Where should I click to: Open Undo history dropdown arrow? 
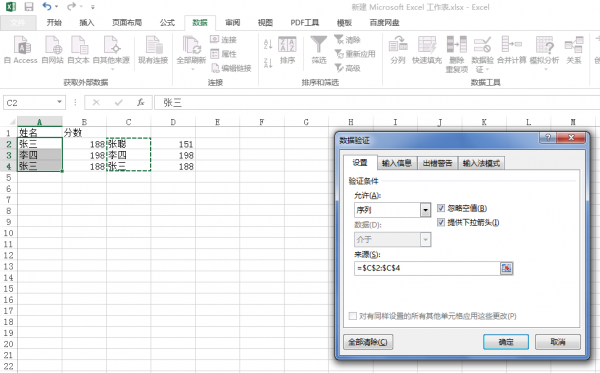pos(57,7)
